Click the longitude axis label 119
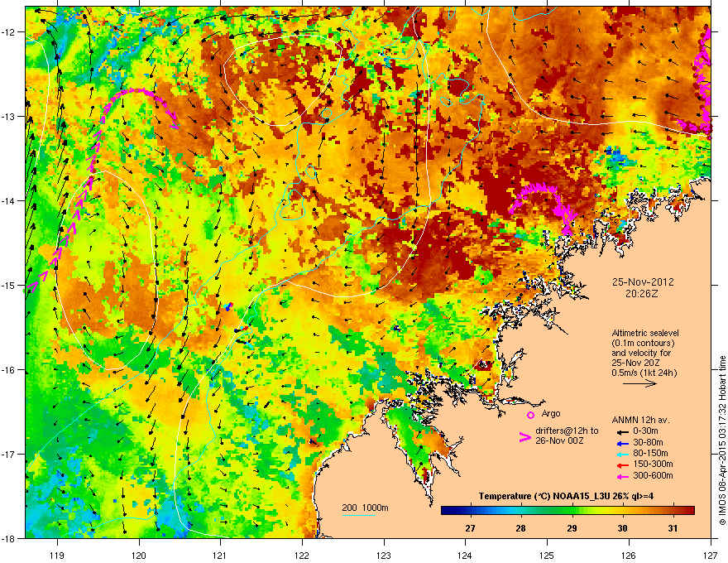728x563 pixels. [57, 555]
